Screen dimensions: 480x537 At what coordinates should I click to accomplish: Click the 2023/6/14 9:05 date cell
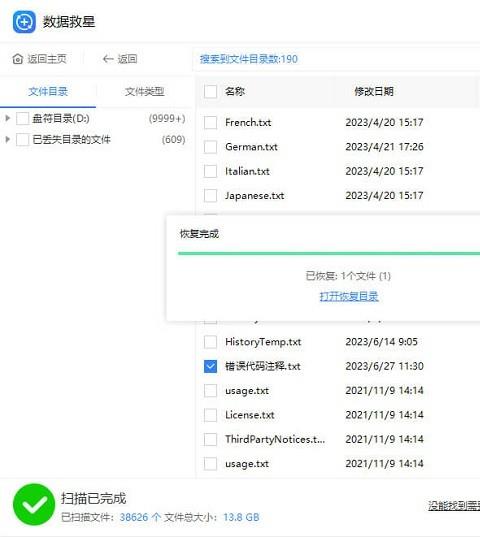point(381,342)
